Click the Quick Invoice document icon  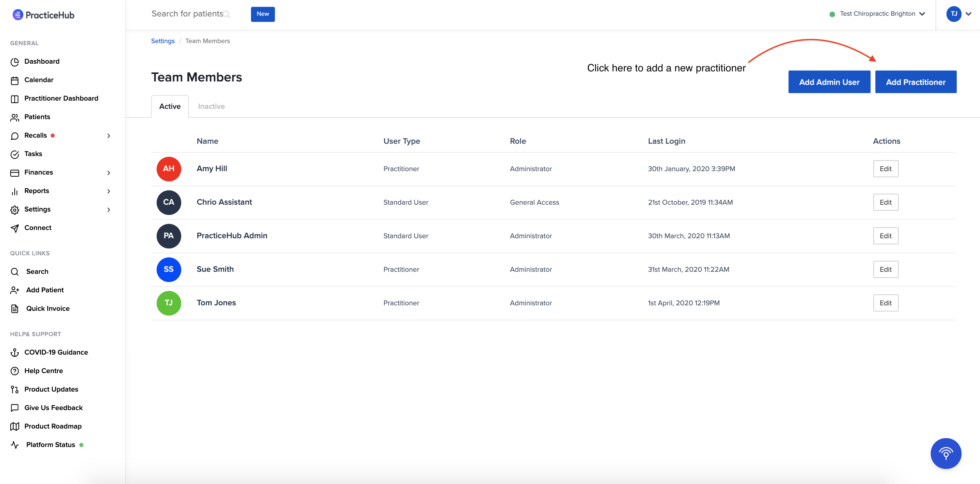tap(15, 309)
